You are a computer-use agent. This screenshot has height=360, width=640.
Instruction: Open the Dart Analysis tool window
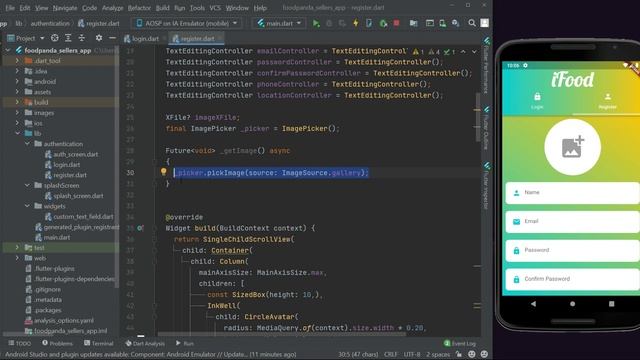coord(145,344)
